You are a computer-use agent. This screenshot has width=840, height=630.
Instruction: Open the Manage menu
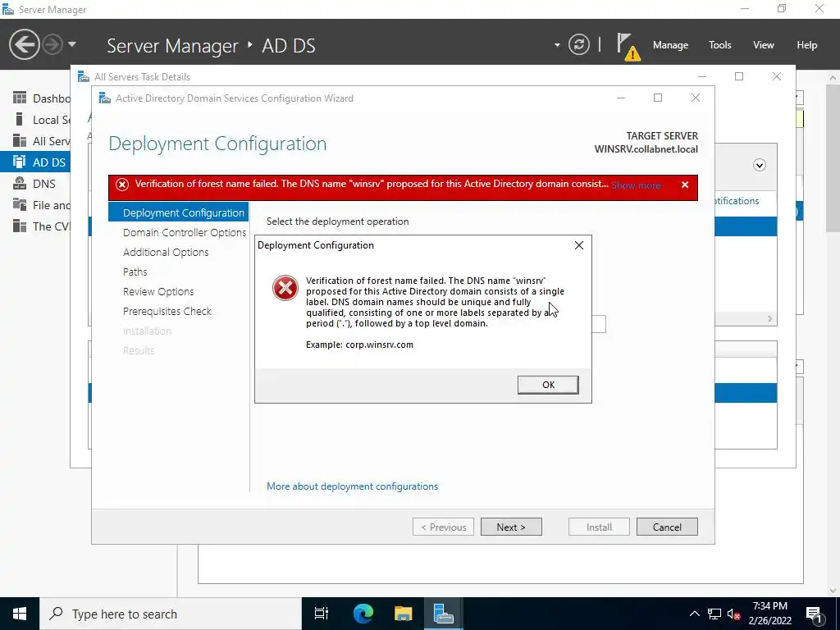pos(670,45)
